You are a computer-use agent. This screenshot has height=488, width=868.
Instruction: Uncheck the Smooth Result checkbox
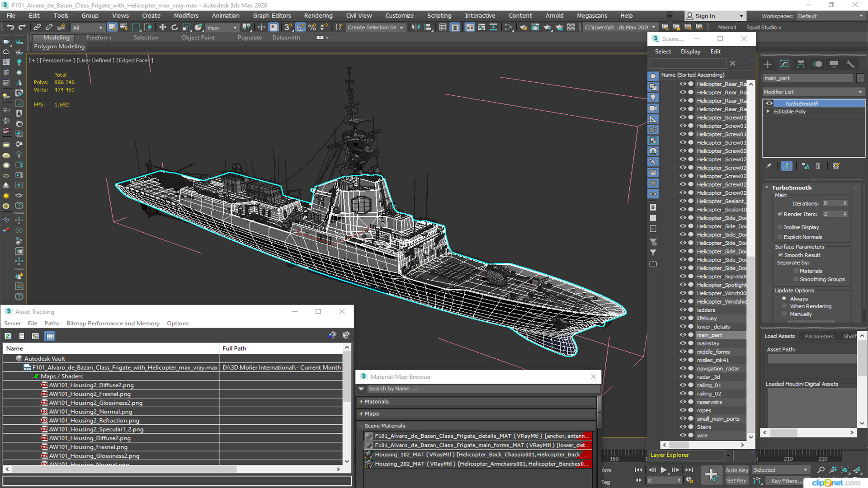pyautogui.click(x=780, y=255)
